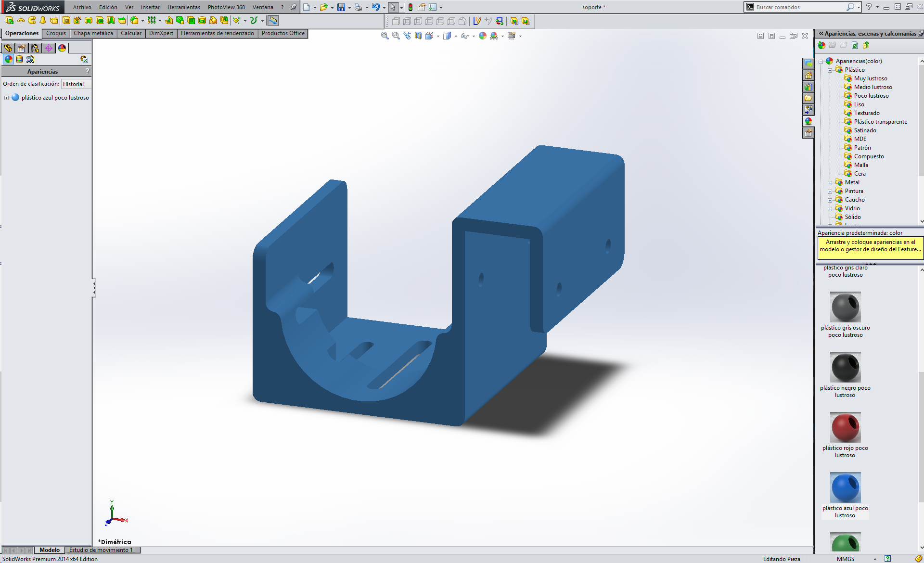
Task: Open the FeatureManager design tree tab
Action: pos(8,48)
